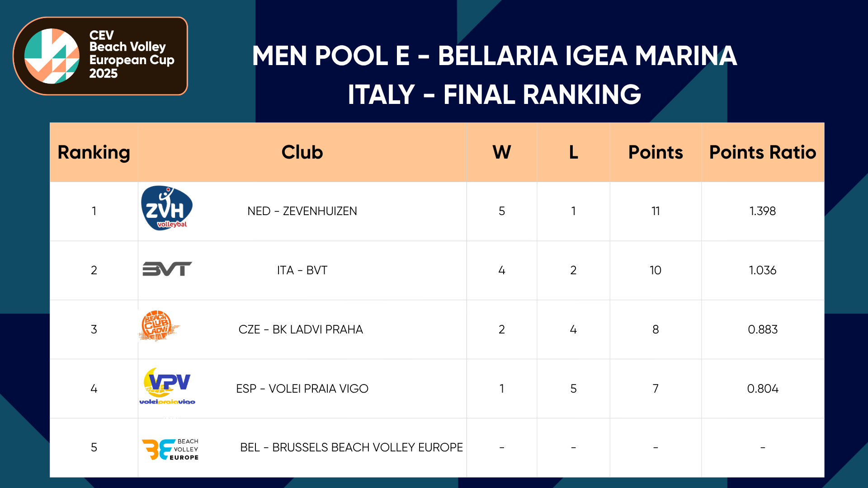Image resolution: width=868 pixels, height=488 pixels.
Task: Select ITA - BVT club name
Action: pos(302,270)
